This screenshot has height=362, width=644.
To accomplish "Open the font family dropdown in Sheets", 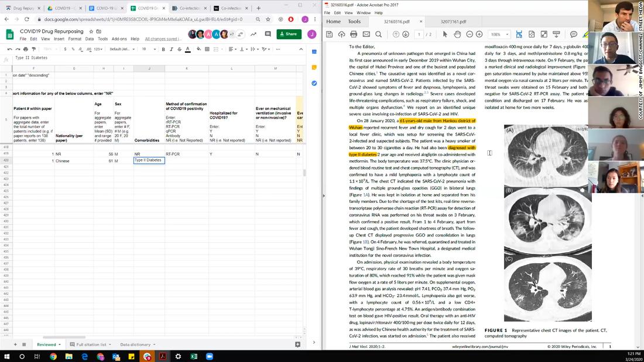I will click(122, 49).
